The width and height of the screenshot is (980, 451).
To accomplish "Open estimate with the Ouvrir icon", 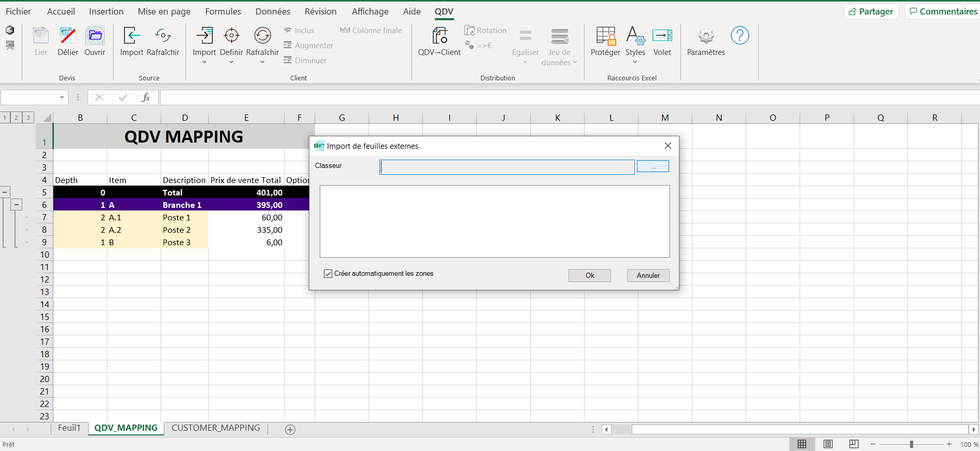I will [x=95, y=36].
